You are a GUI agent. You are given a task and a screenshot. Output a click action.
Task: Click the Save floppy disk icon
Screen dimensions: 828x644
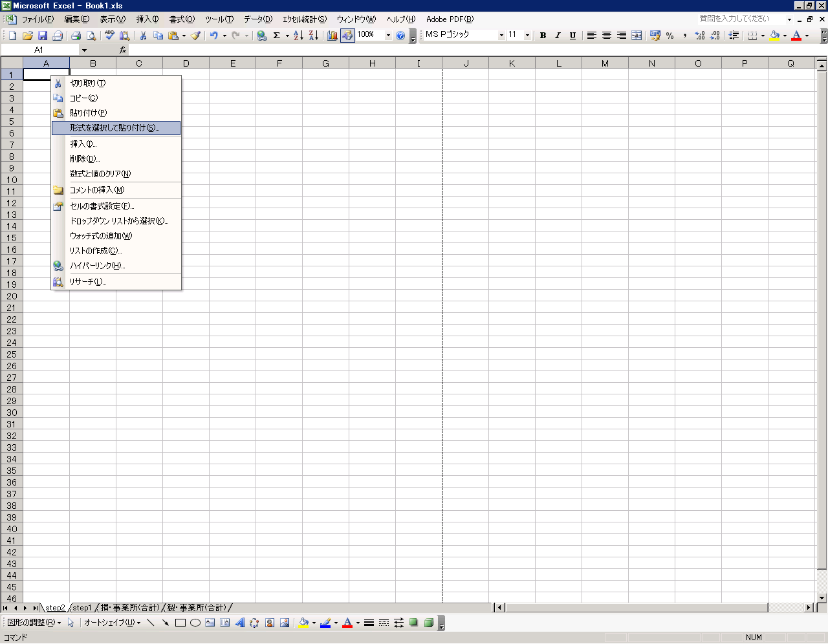43,36
